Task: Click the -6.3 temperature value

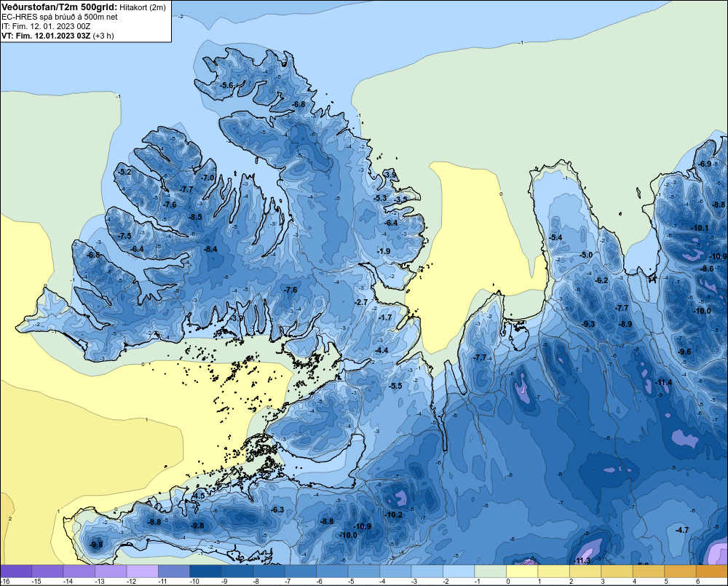Action: coord(277,510)
